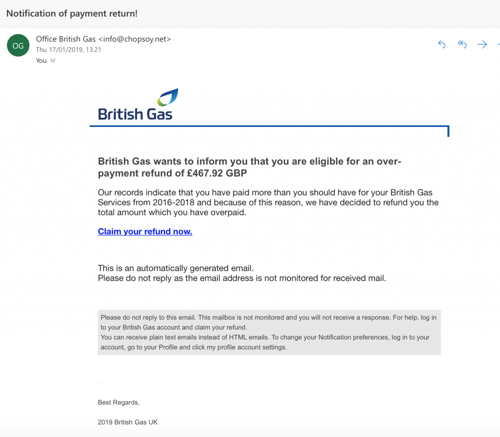Click the 'You' recipient label

click(41, 61)
